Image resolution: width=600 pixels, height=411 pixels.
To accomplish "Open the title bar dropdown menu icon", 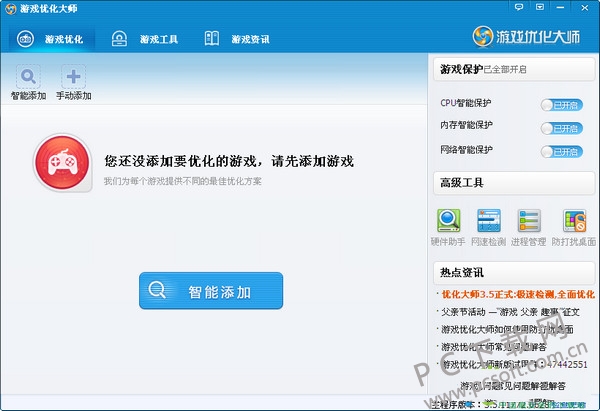I will pyautogui.click(x=540, y=7).
